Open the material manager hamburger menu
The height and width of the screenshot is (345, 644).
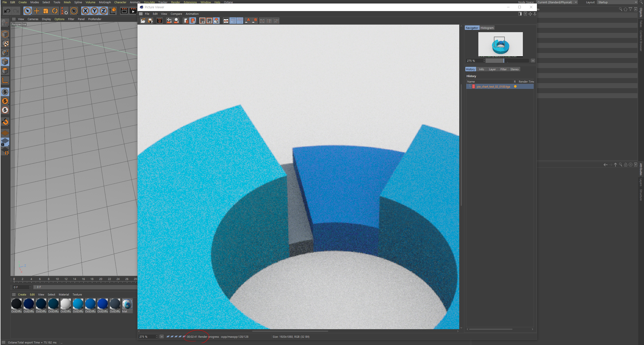(x=14, y=295)
